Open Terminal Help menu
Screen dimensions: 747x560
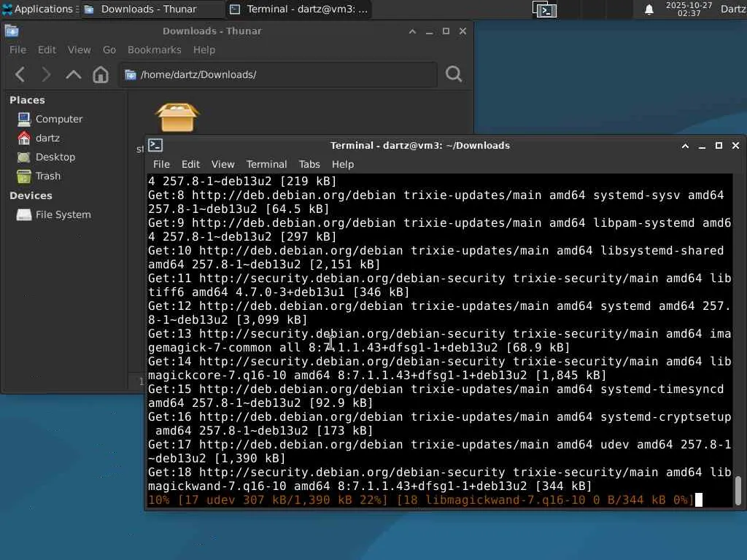click(x=343, y=164)
